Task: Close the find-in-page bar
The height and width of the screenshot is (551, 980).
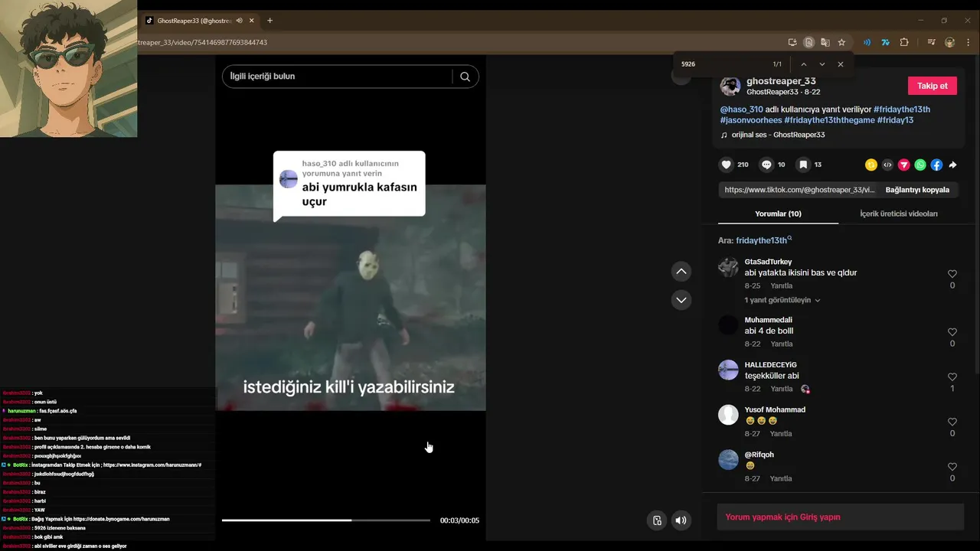Action: (x=841, y=64)
